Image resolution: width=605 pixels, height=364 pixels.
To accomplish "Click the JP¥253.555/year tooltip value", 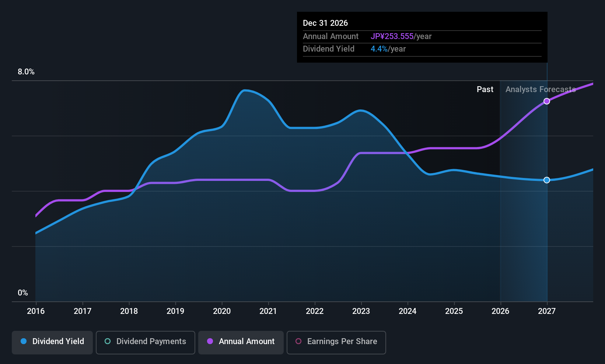I will [x=401, y=36].
